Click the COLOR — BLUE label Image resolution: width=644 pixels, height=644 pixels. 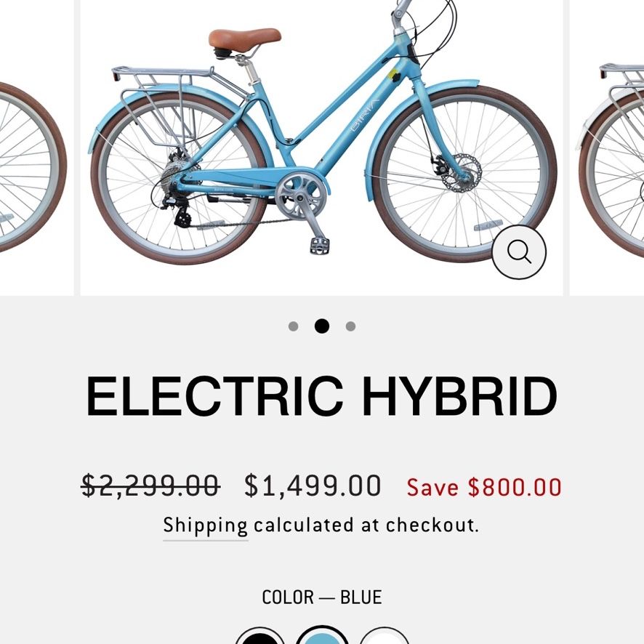click(x=321, y=597)
